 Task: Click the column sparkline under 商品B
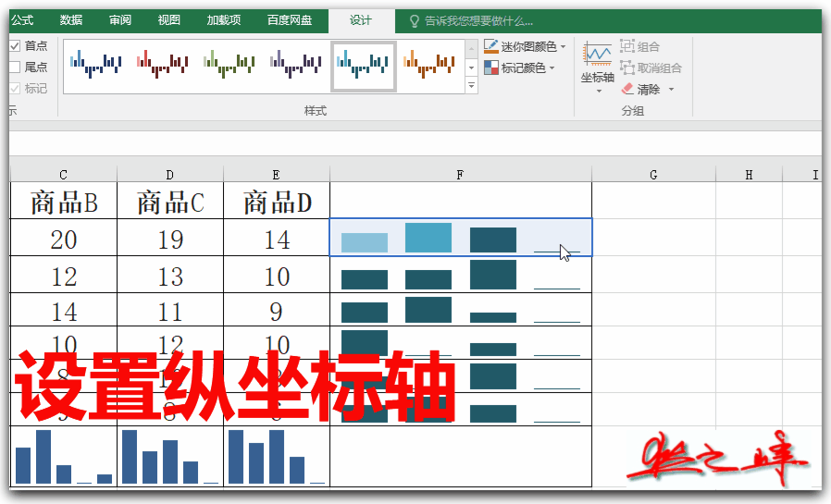coord(64,456)
